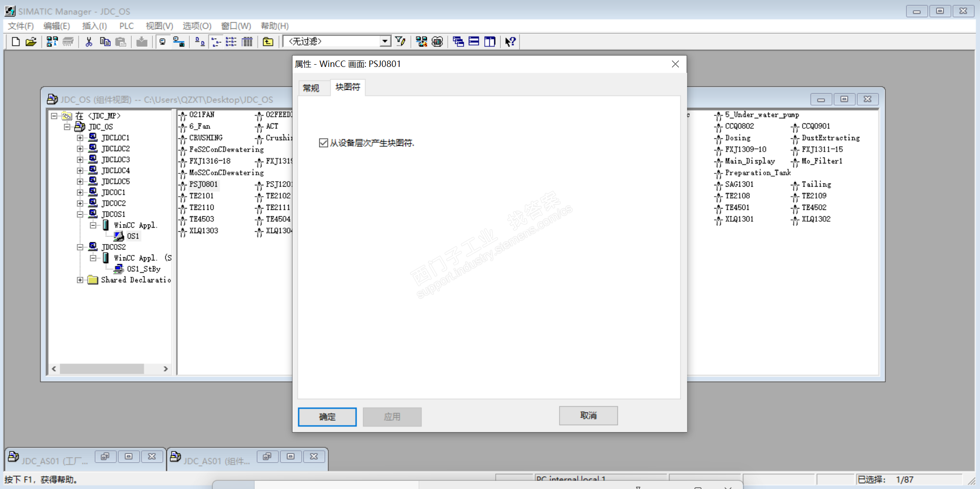The height and width of the screenshot is (489, 980).
Task: Switch to Small Icons view
Action: point(216,42)
